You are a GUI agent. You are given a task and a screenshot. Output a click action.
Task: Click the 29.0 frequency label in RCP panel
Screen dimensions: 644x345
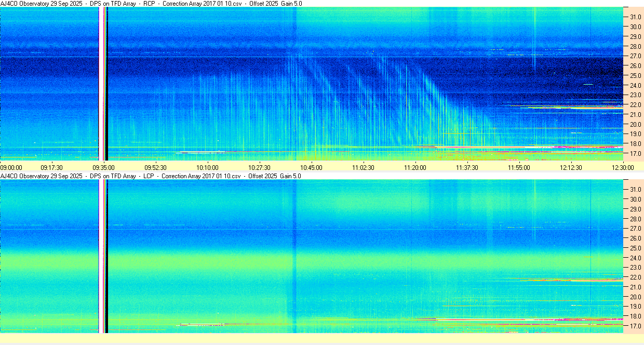coord(635,37)
